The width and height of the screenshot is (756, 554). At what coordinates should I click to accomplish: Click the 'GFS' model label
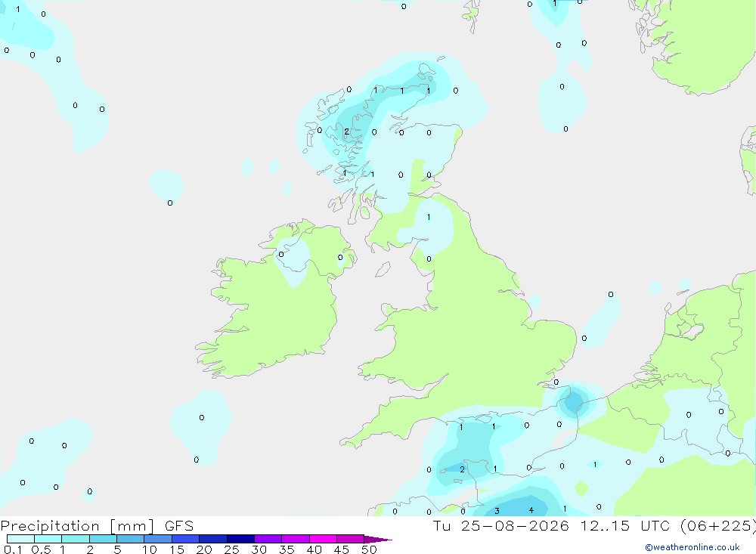tap(179, 526)
